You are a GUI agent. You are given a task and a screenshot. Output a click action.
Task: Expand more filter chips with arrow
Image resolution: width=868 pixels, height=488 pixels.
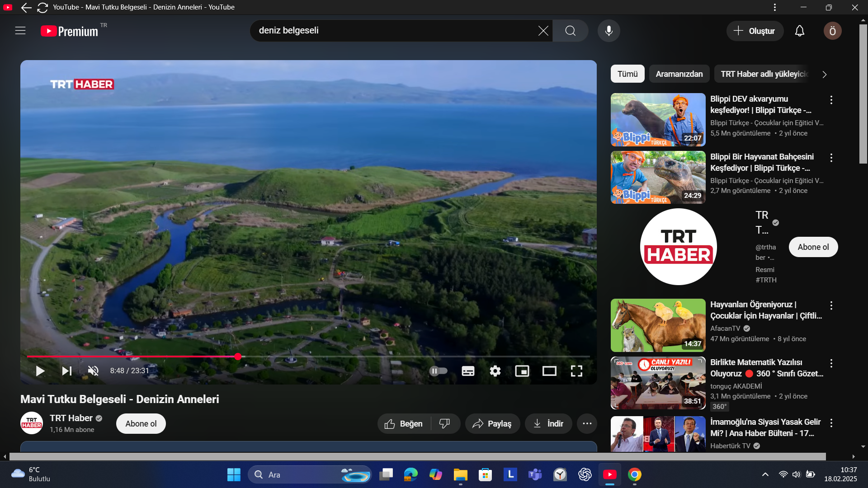825,75
